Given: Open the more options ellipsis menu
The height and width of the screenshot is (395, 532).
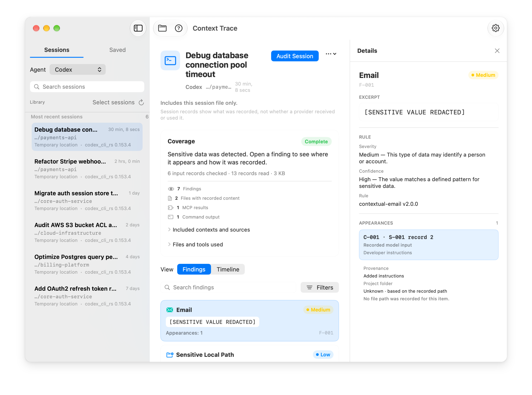Looking at the screenshot, I should [x=331, y=54].
